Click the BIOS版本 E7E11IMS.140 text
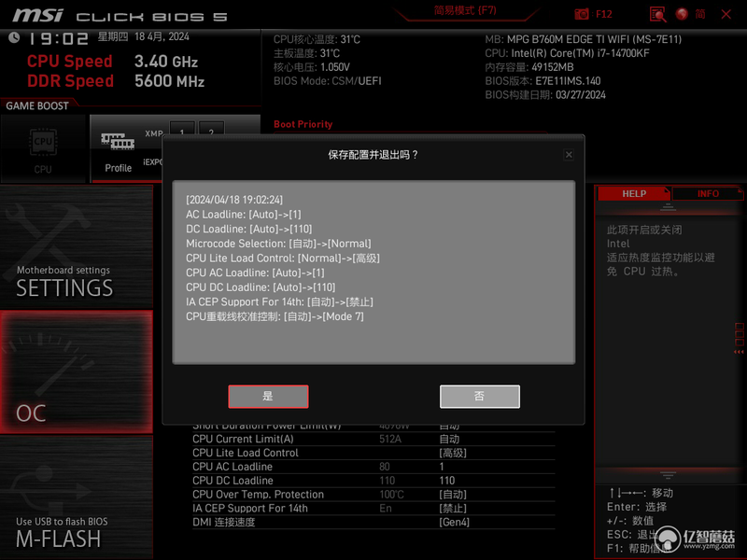Image resolution: width=747 pixels, height=560 pixels. coord(543,81)
